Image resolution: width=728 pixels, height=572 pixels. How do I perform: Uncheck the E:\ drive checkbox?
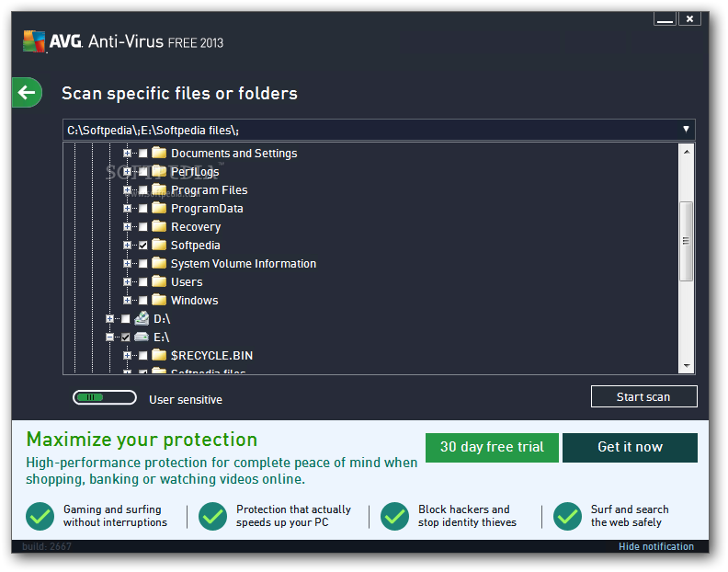[125, 337]
